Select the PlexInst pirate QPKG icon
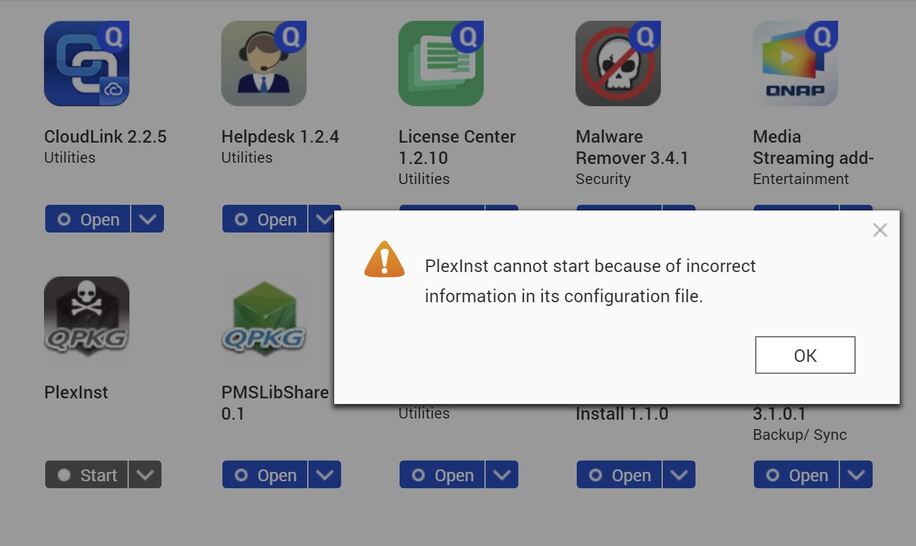The height and width of the screenshot is (546, 916). (x=86, y=317)
